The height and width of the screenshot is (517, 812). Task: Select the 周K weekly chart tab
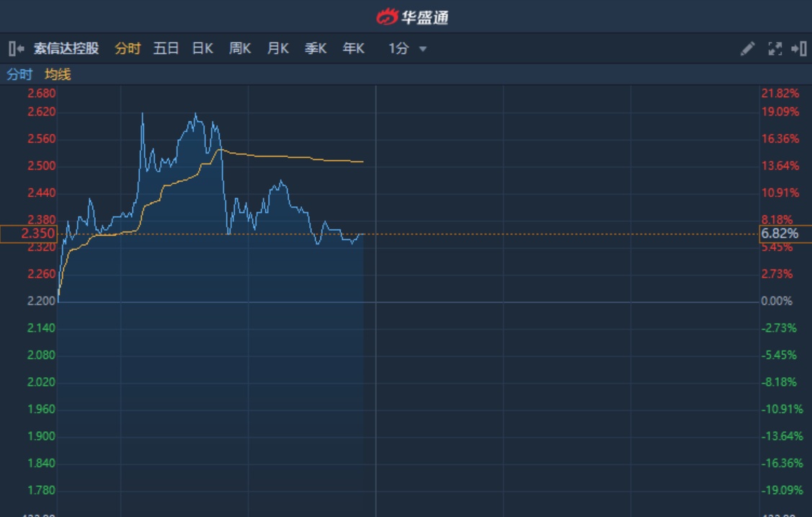click(x=240, y=49)
